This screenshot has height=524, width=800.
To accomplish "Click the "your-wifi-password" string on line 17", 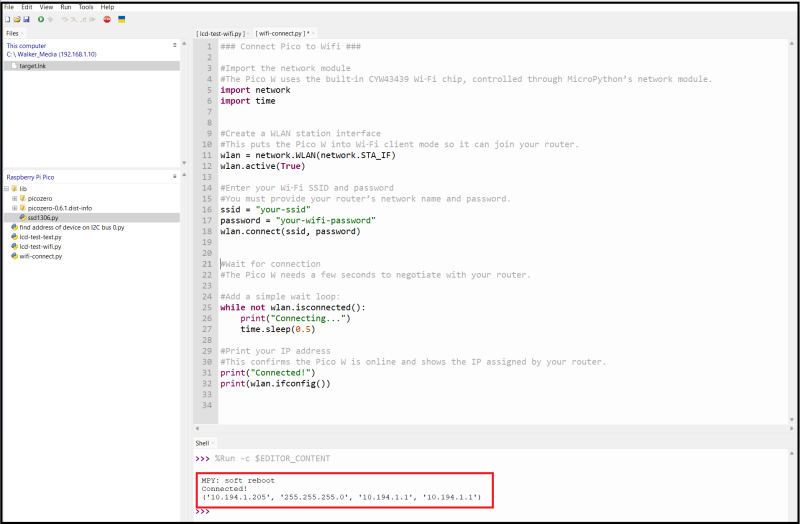I will pyautogui.click(x=326, y=220).
